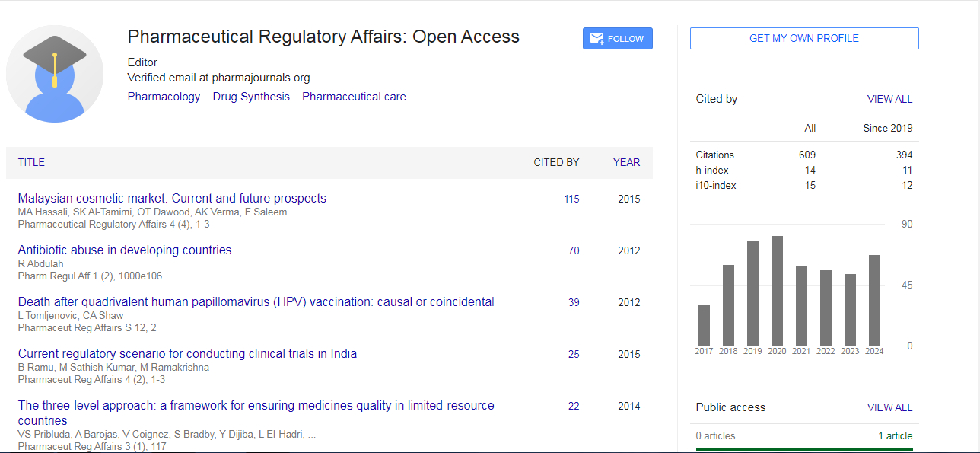Open the HPV vaccination death article
The width and height of the screenshot is (980, 453).
pos(256,301)
